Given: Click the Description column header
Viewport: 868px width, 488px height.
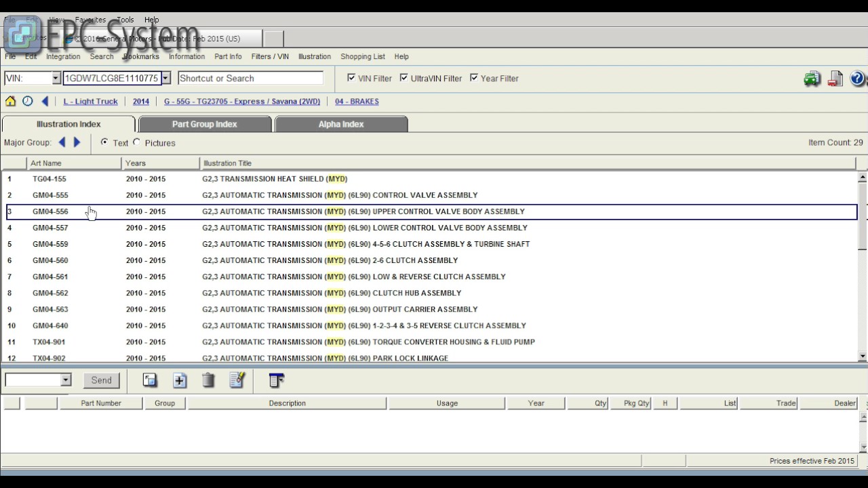Looking at the screenshot, I should tap(287, 403).
